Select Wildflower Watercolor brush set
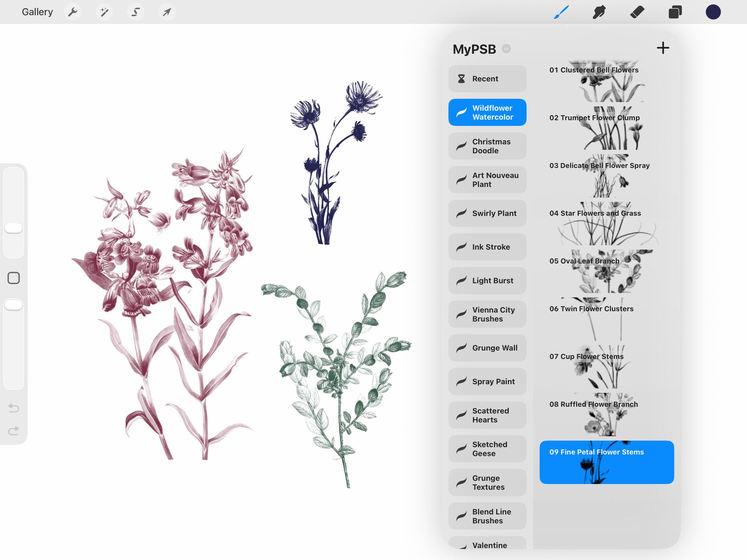 [x=487, y=112]
